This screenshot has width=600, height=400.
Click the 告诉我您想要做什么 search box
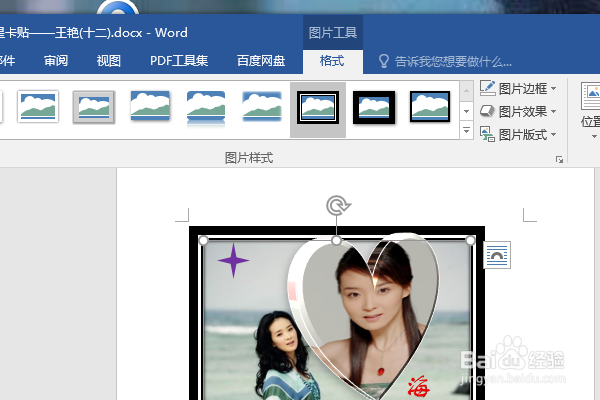coord(453,61)
